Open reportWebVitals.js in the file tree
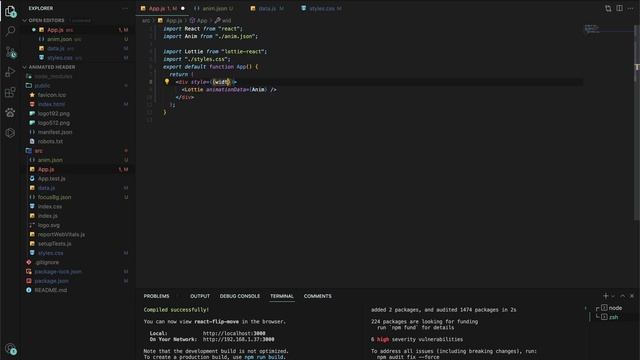This screenshot has width=640, height=360. click(61, 234)
